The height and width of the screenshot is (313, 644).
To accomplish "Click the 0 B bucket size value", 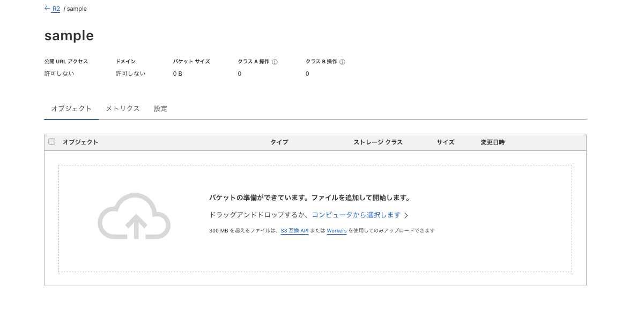I will click(x=177, y=74).
